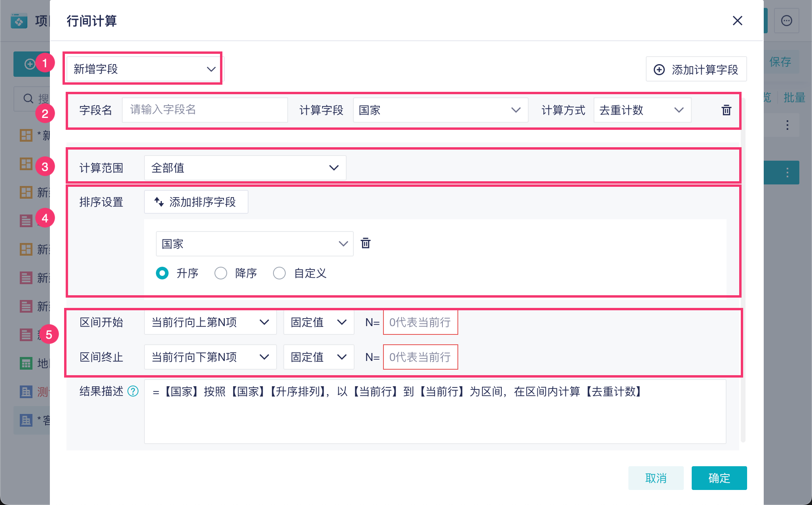Click the 添加计算字段 button

pos(696,69)
